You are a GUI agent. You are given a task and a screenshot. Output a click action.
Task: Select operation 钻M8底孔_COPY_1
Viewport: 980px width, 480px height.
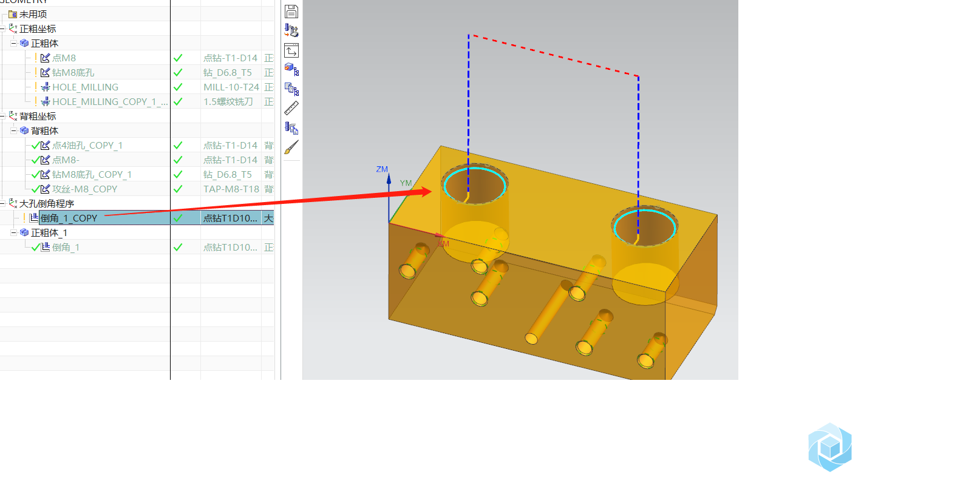92,174
